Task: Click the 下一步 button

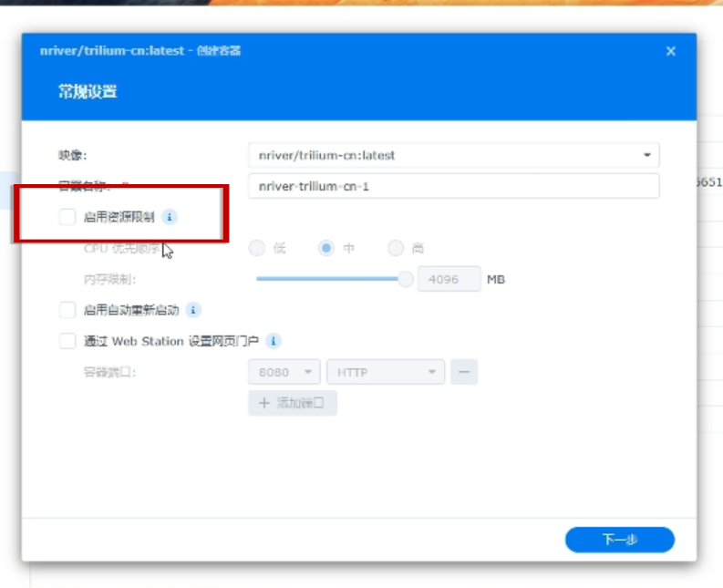Action: [619, 540]
